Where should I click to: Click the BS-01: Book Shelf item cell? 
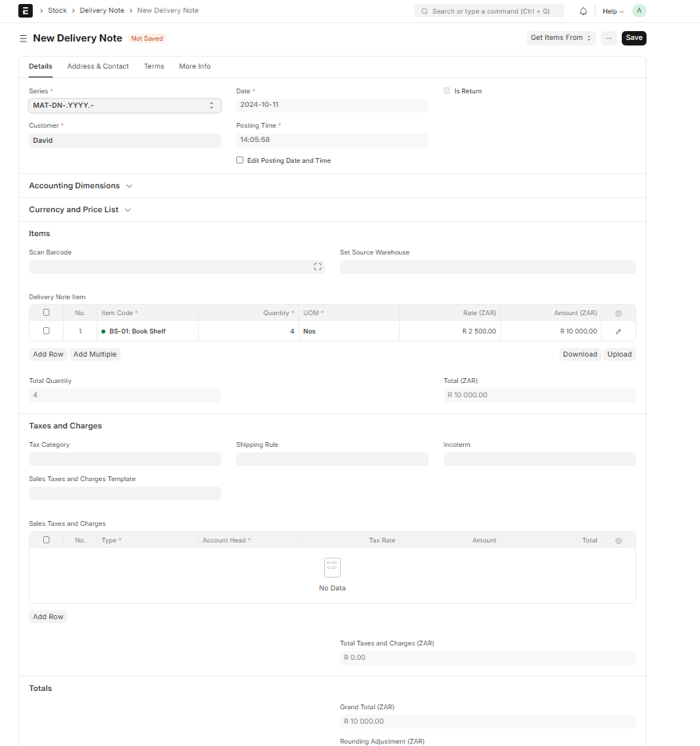tap(148, 331)
